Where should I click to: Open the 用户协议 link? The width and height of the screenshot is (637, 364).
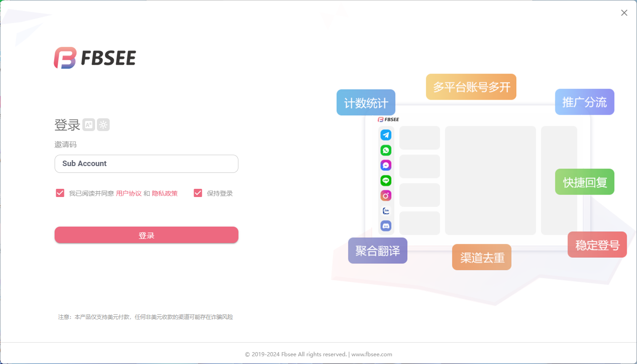pos(129,193)
